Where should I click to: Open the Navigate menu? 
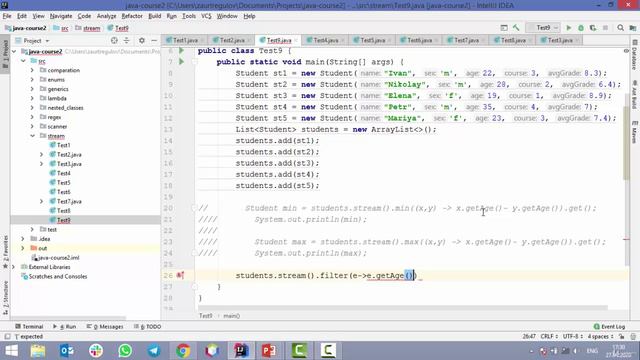point(61,16)
